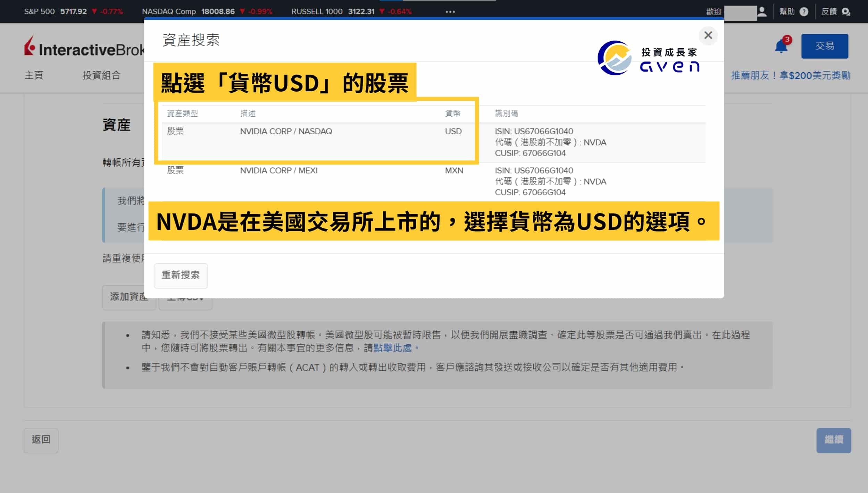Open the 主頁 menu

pyautogui.click(x=34, y=75)
